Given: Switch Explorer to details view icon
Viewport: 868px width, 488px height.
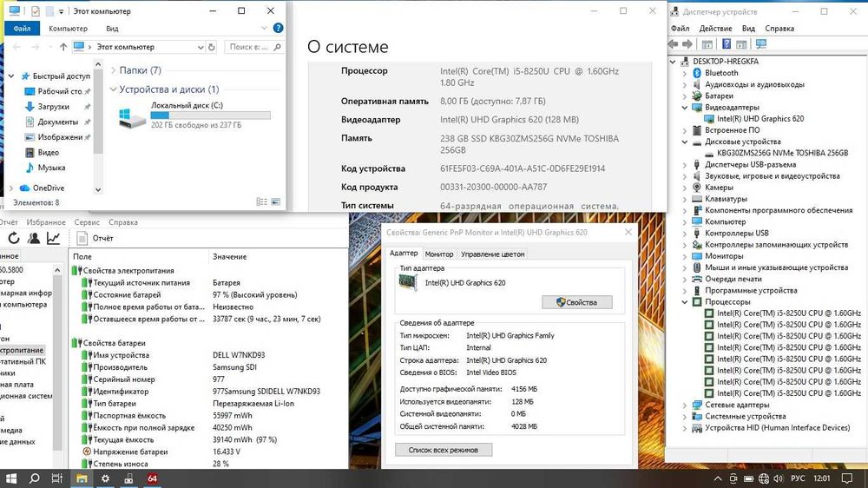Looking at the screenshot, I should click(262, 202).
